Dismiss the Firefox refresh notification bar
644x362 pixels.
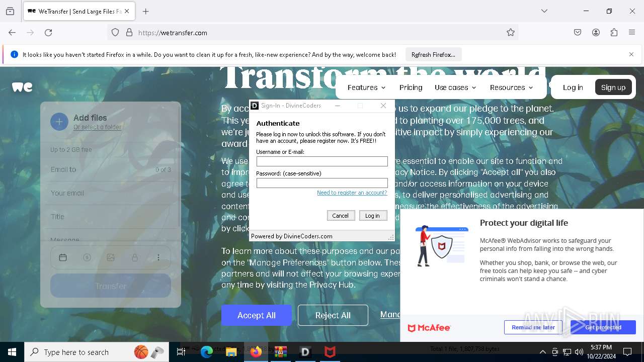631,54
